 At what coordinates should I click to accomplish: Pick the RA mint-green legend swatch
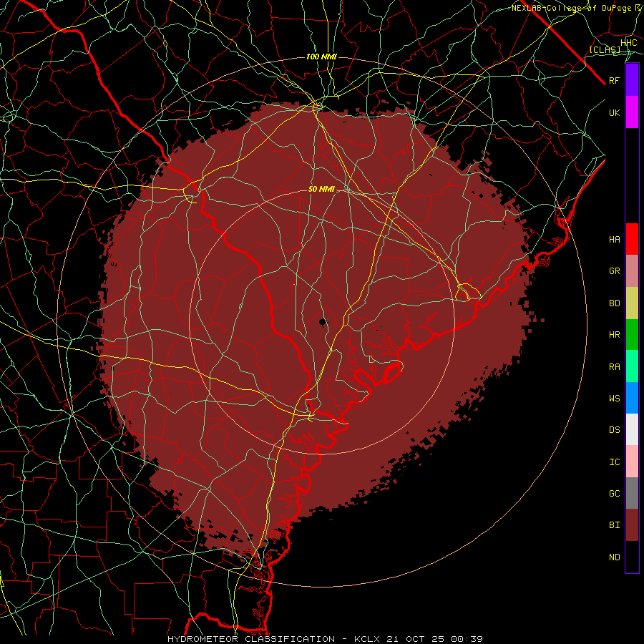632,366
